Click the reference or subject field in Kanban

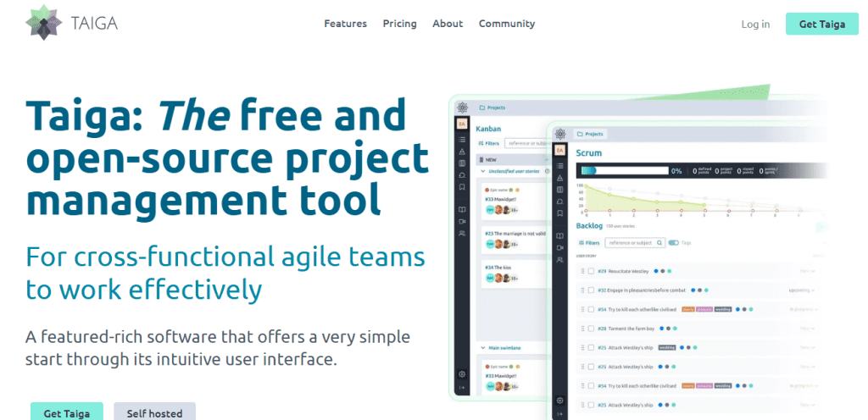click(x=526, y=143)
